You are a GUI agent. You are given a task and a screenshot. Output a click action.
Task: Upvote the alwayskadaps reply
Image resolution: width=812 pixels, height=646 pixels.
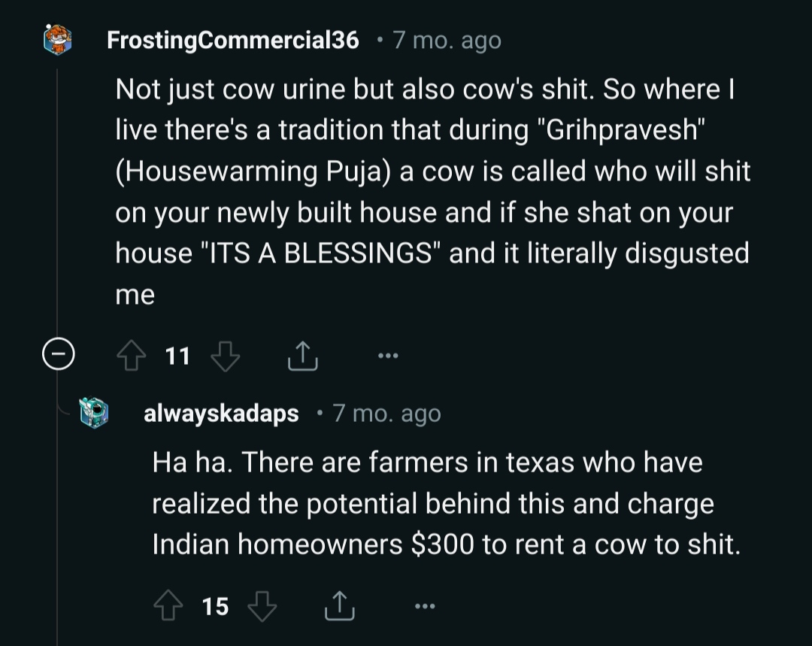pos(167,605)
